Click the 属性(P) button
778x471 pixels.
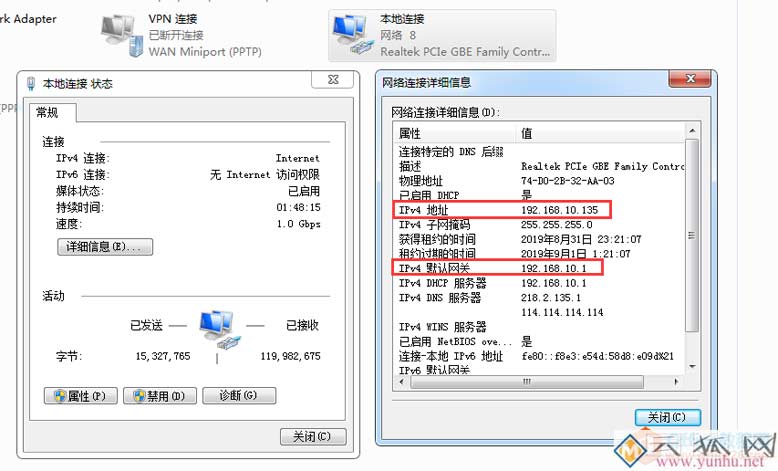tap(81, 396)
